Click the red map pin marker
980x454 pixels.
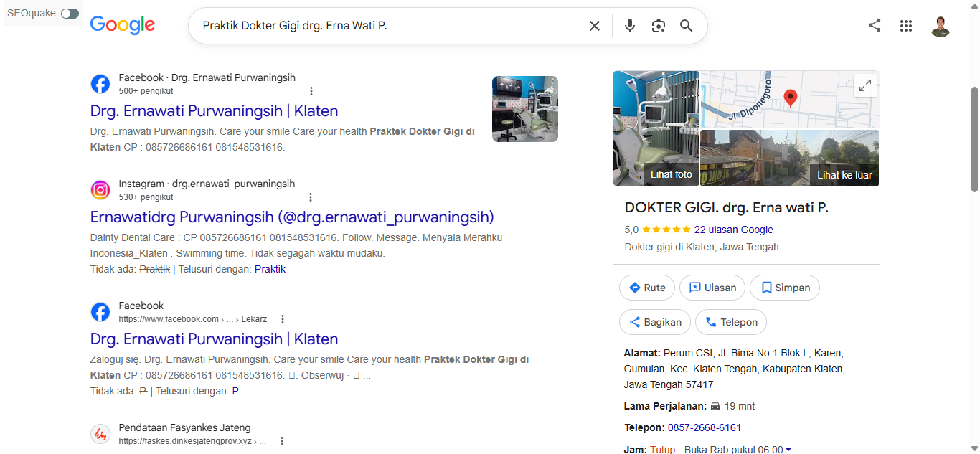coord(790,98)
